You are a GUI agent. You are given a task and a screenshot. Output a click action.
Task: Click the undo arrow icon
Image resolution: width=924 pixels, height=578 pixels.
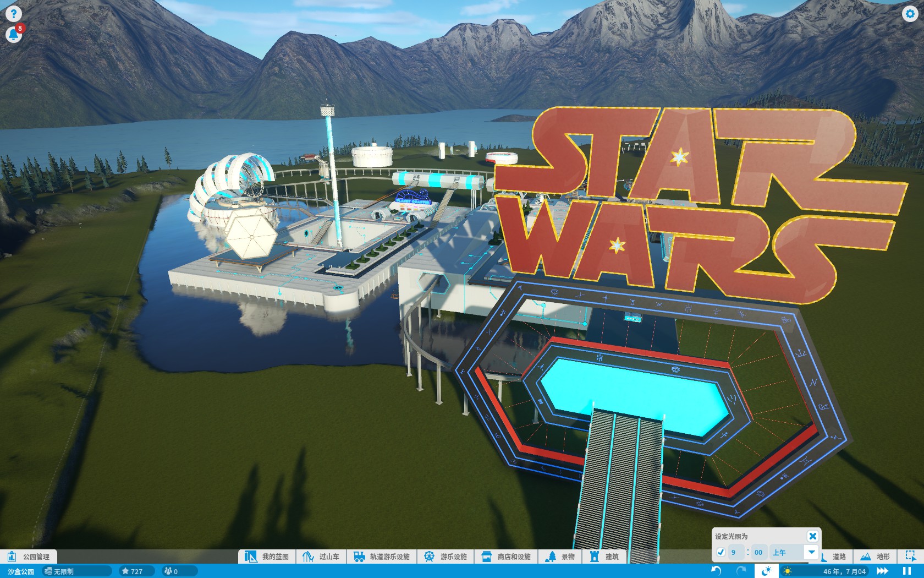tap(716, 571)
